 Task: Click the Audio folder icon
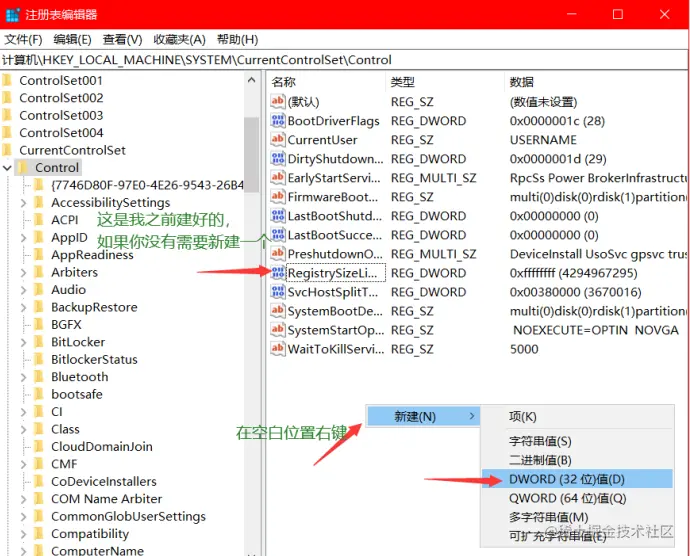point(39,289)
